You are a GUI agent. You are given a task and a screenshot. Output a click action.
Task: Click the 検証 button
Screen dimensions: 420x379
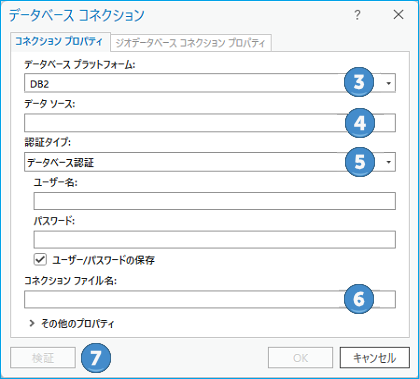point(43,358)
